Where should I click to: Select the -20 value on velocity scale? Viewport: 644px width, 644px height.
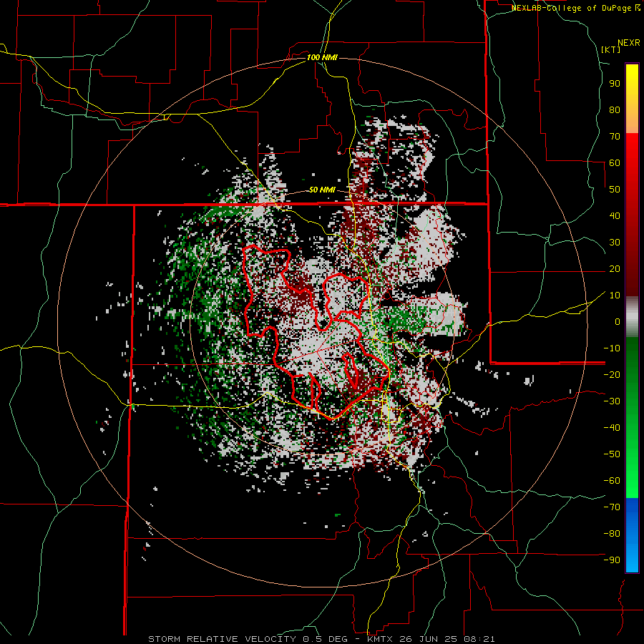pos(612,374)
